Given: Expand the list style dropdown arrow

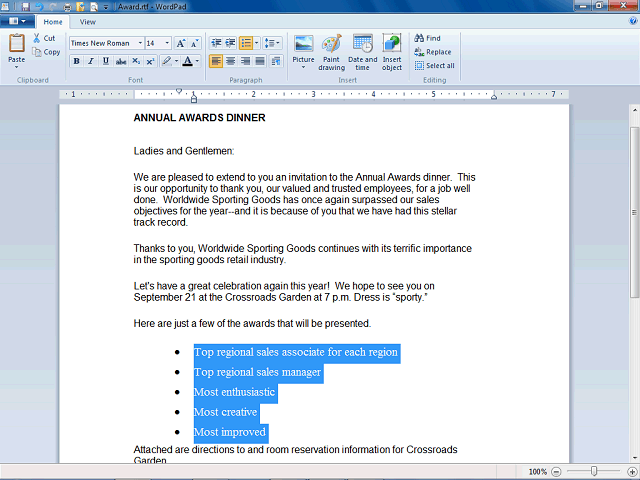Looking at the screenshot, I should [256, 43].
